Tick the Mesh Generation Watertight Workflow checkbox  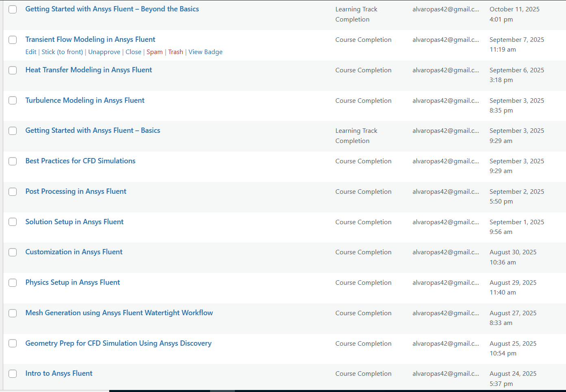pyautogui.click(x=13, y=313)
